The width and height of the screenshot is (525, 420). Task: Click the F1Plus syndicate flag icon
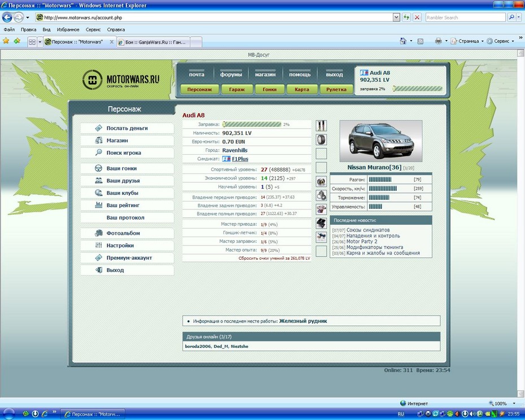(226, 159)
